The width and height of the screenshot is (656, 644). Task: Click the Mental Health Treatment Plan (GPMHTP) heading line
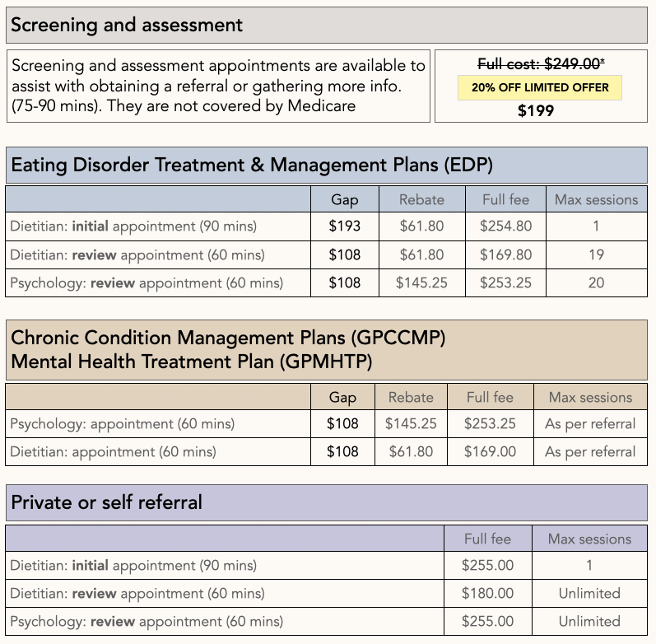point(191,361)
